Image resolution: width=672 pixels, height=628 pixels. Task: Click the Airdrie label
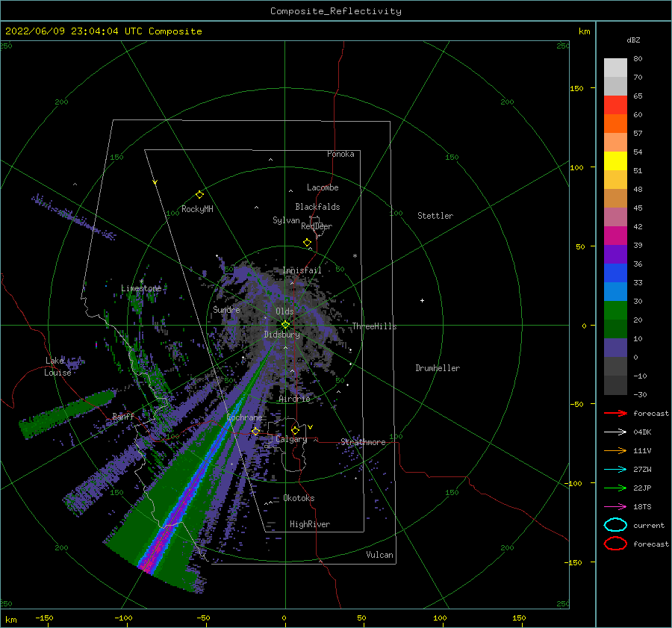294,399
